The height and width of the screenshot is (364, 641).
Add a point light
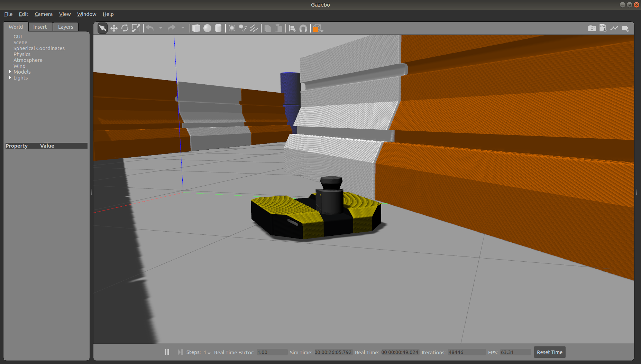(232, 28)
